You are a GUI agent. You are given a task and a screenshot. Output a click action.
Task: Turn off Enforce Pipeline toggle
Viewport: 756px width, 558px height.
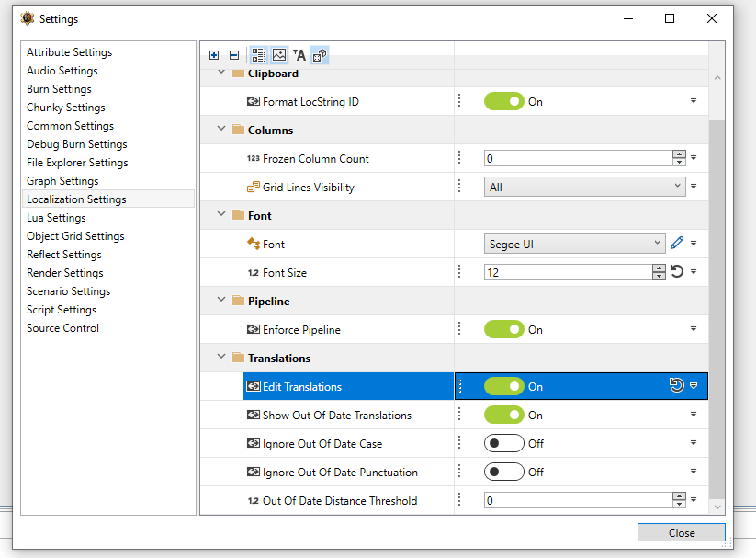point(503,329)
